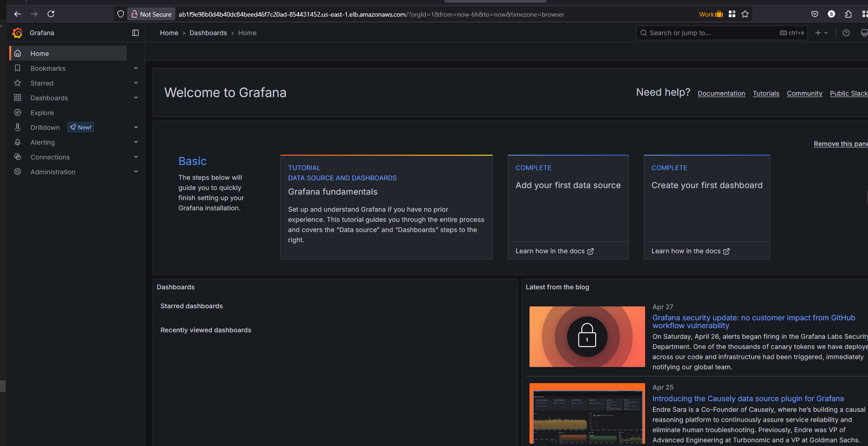Click the Causely dashboard blog thumbnail
The image size is (868, 446).
587,413
